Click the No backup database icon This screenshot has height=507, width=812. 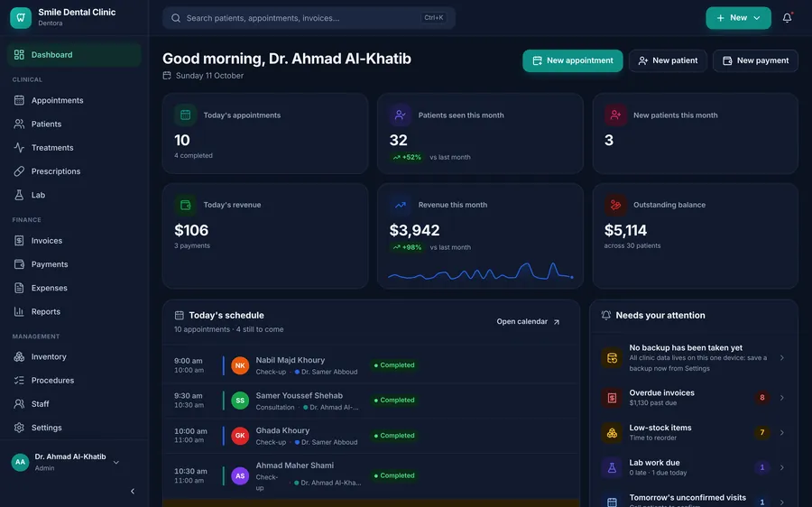(x=612, y=358)
